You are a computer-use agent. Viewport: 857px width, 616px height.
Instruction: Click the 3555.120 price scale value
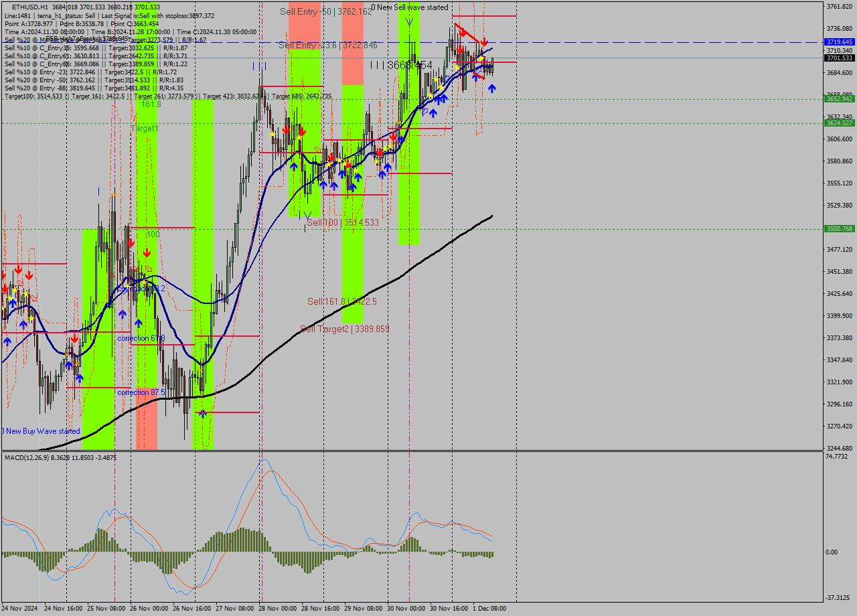pyautogui.click(x=840, y=183)
